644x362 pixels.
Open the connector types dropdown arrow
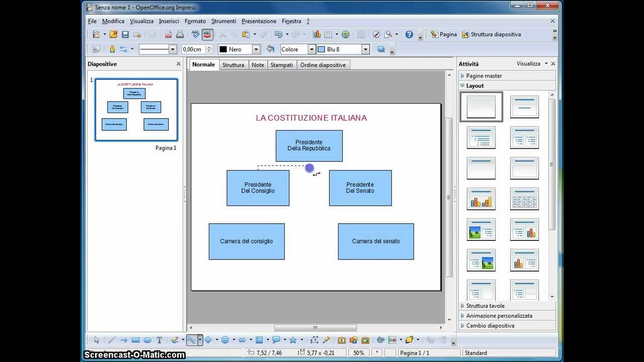click(x=200, y=340)
